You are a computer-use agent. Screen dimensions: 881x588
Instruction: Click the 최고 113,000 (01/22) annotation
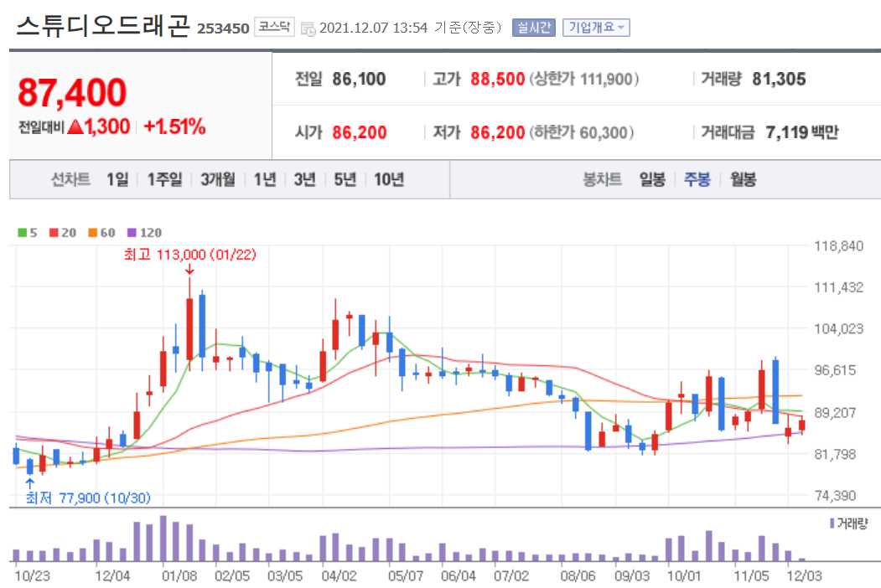click(x=190, y=255)
